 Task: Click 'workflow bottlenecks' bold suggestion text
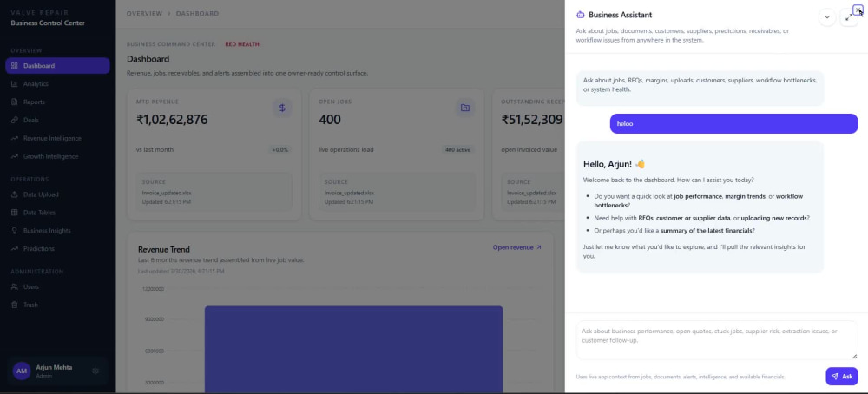pos(699,200)
